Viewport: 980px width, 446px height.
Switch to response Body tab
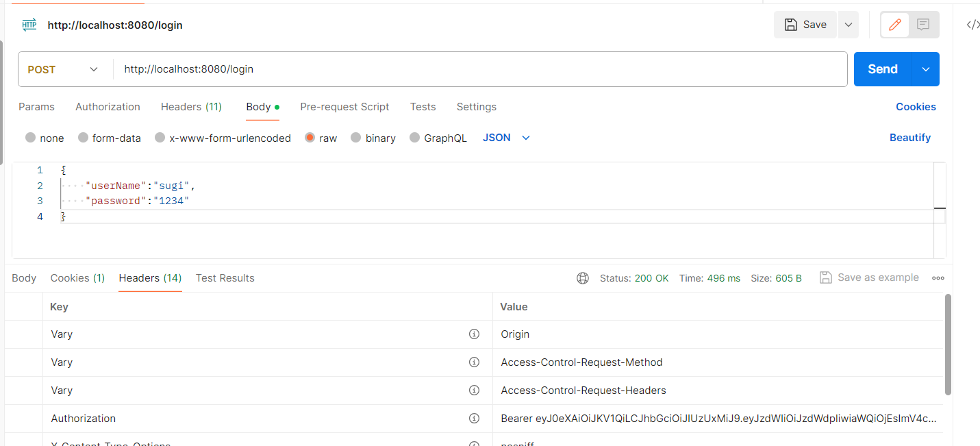pyautogui.click(x=24, y=278)
